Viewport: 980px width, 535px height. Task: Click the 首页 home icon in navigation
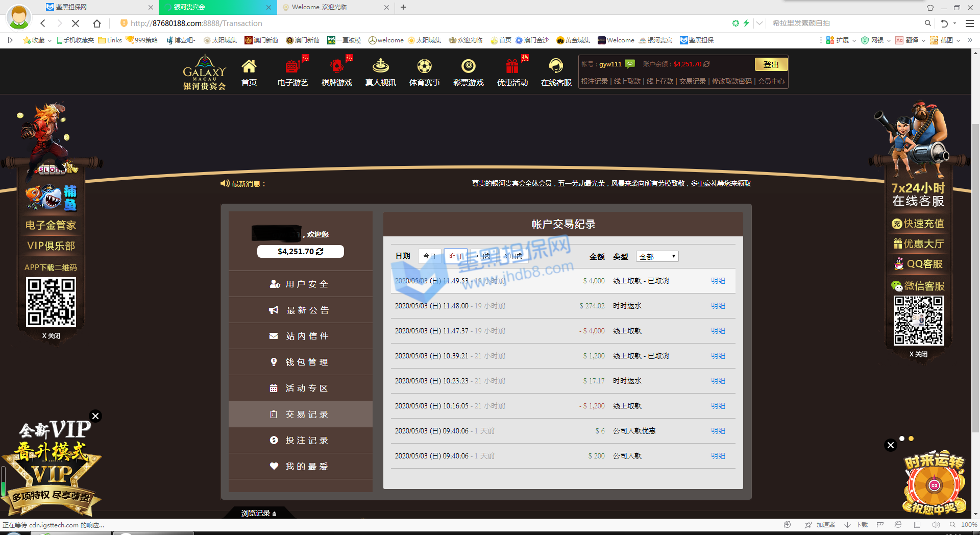point(249,67)
